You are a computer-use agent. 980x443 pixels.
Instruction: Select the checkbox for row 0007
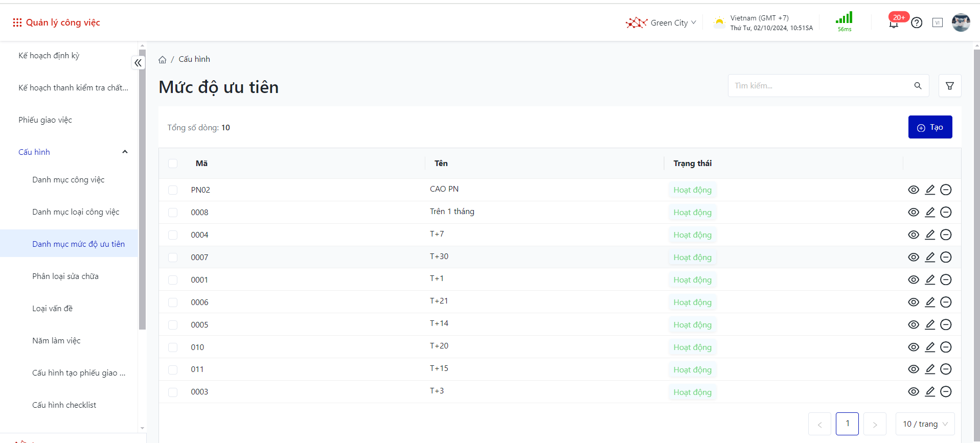coord(173,258)
